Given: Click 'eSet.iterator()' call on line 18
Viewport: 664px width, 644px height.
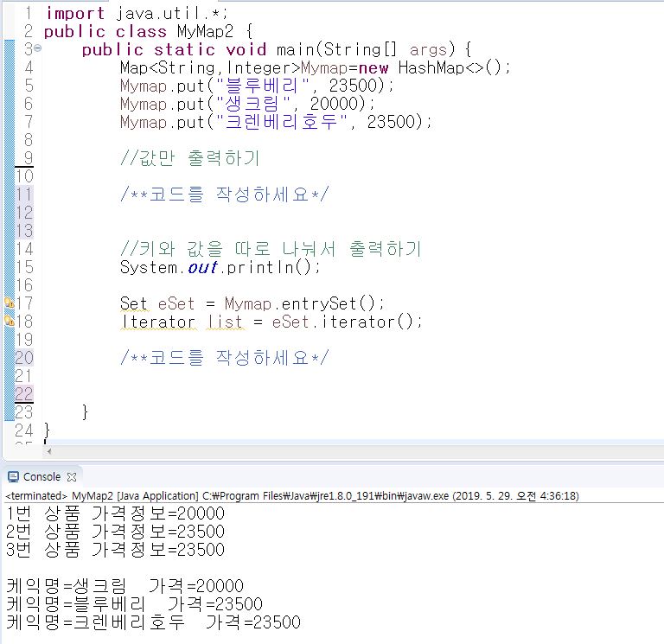Looking at the screenshot, I should click(342, 322).
